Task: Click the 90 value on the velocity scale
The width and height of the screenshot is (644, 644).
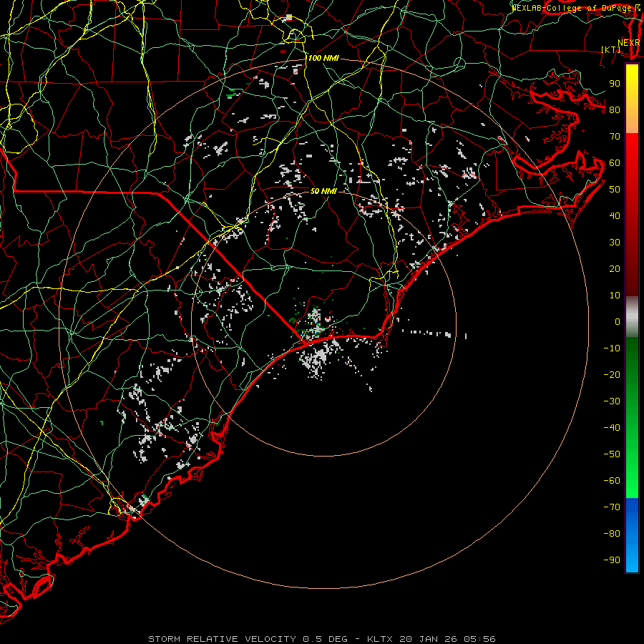Action: (615, 84)
